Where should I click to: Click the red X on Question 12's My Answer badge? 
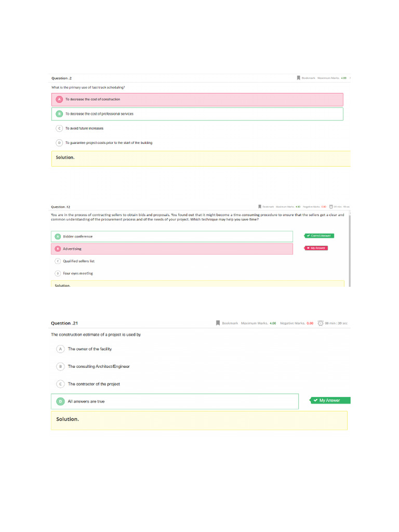(x=308, y=248)
